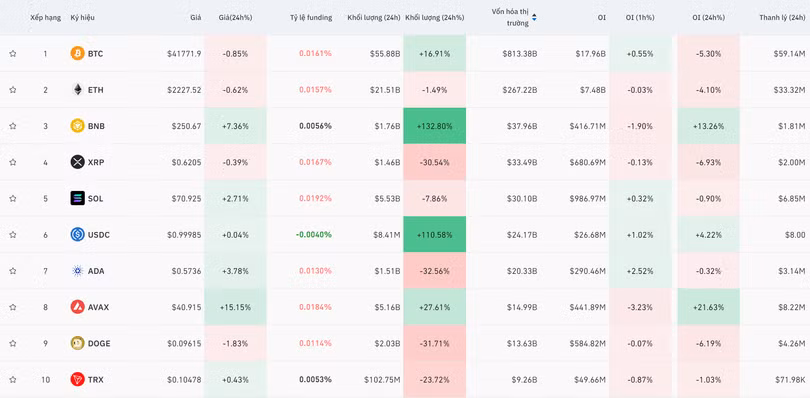Select ETH price $2227.52
Screen dimensions: 810x398
click(x=184, y=90)
